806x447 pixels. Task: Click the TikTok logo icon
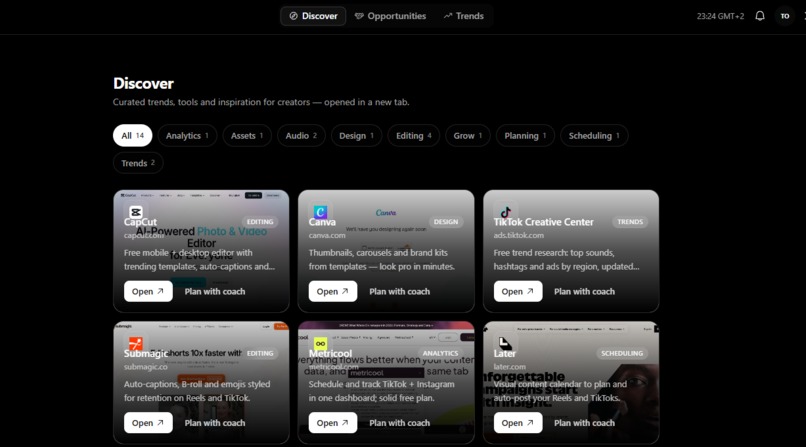(505, 212)
